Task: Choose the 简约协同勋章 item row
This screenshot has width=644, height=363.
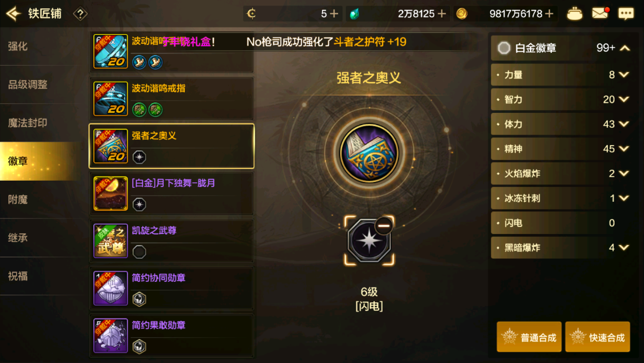Action: point(171,288)
